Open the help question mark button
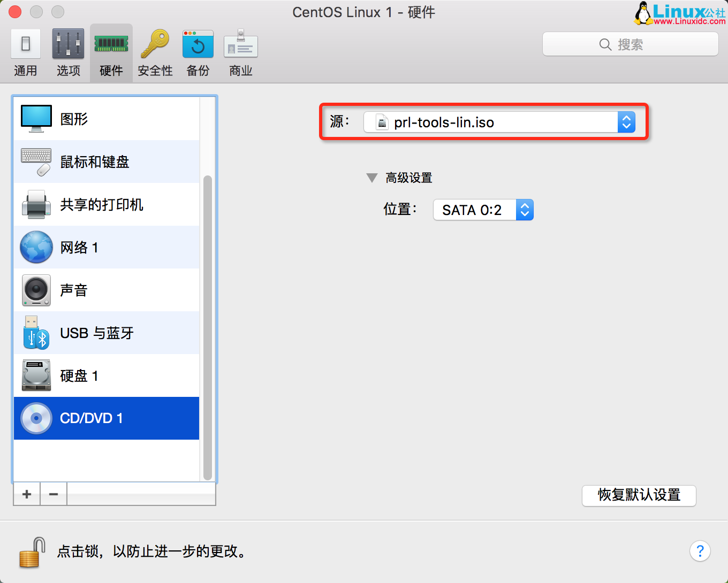The height and width of the screenshot is (583, 728). click(x=700, y=551)
